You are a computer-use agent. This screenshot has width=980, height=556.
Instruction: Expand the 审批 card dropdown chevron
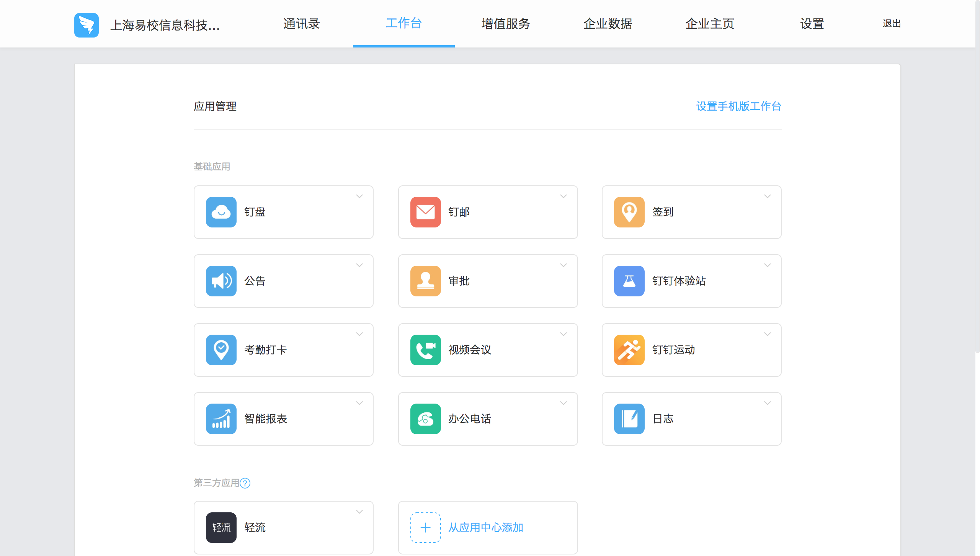(x=563, y=265)
